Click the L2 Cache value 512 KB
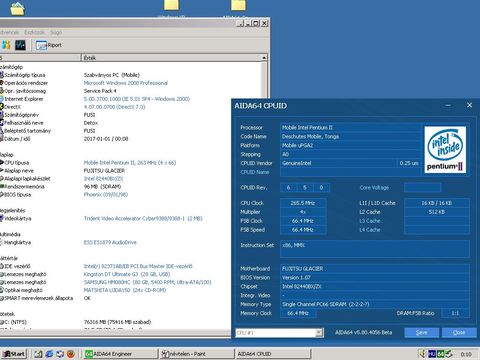Viewport: 480px width, 360px height. point(437,212)
